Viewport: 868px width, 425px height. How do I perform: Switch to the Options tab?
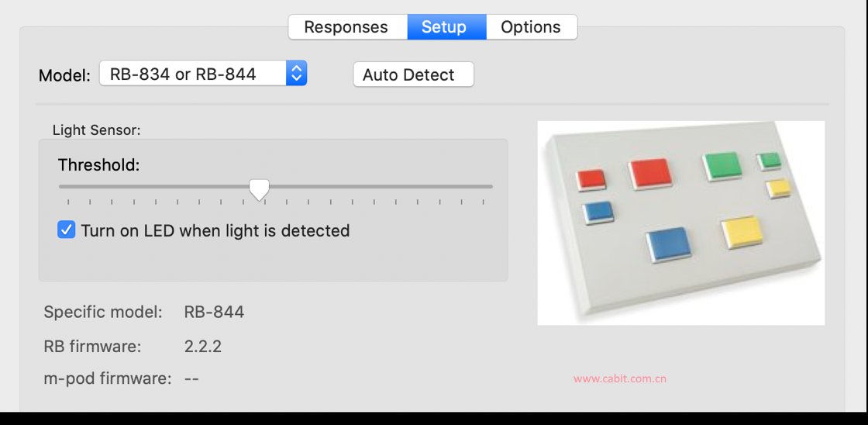pyautogui.click(x=531, y=26)
